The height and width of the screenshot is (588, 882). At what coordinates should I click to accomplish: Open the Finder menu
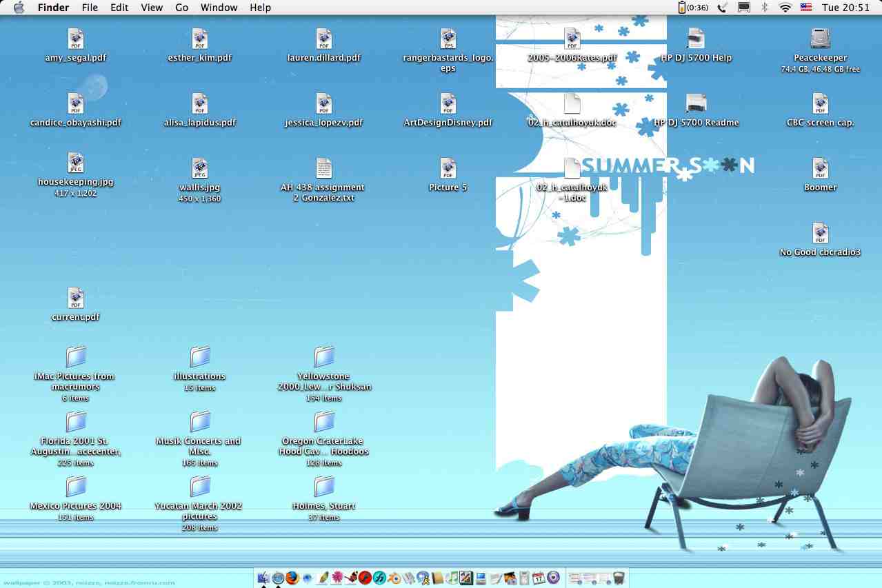(53, 8)
